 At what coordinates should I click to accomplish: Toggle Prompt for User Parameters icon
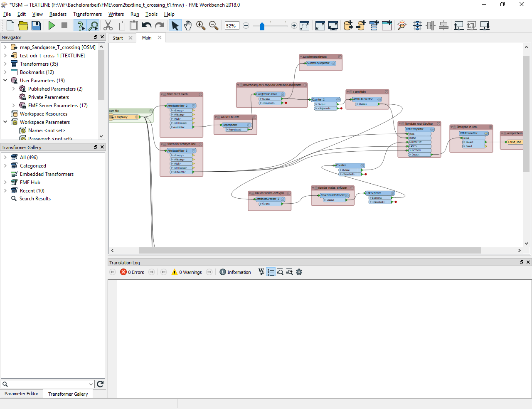click(x=80, y=26)
